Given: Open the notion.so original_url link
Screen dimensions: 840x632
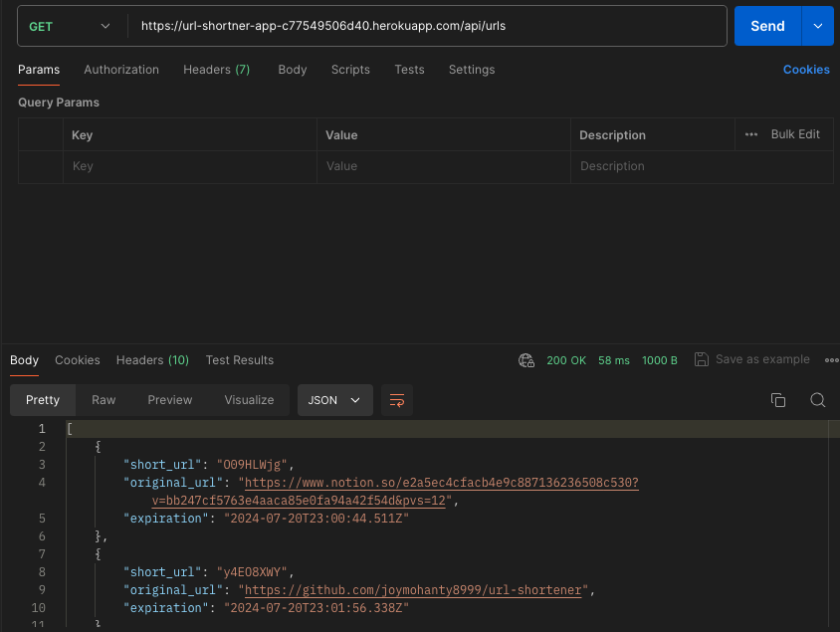Looking at the screenshot, I should coord(442,483).
